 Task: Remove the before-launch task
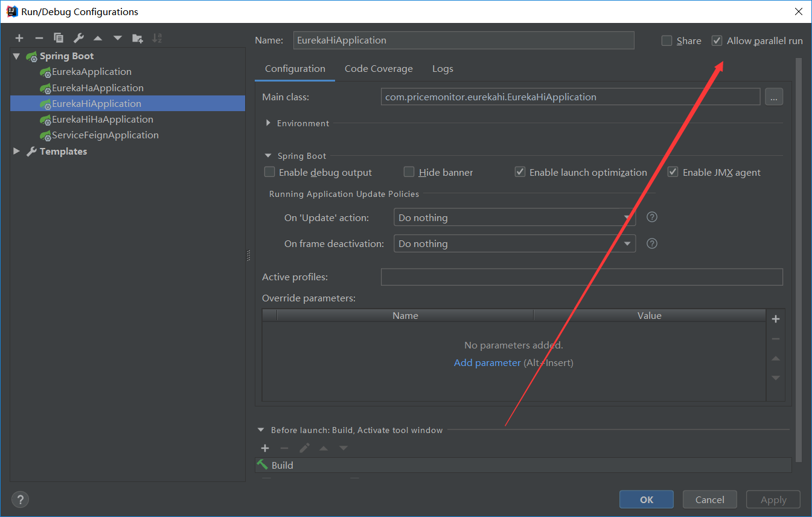(x=284, y=448)
